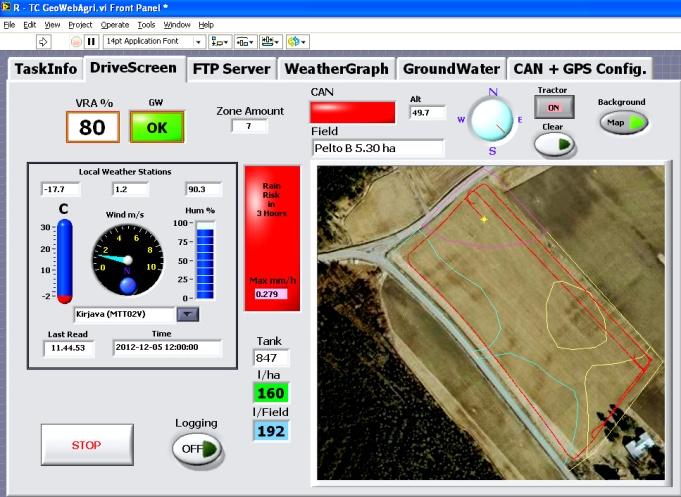This screenshot has height=497, width=681.
Task: Click the Hum % blue tank bar
Action: 205,261
